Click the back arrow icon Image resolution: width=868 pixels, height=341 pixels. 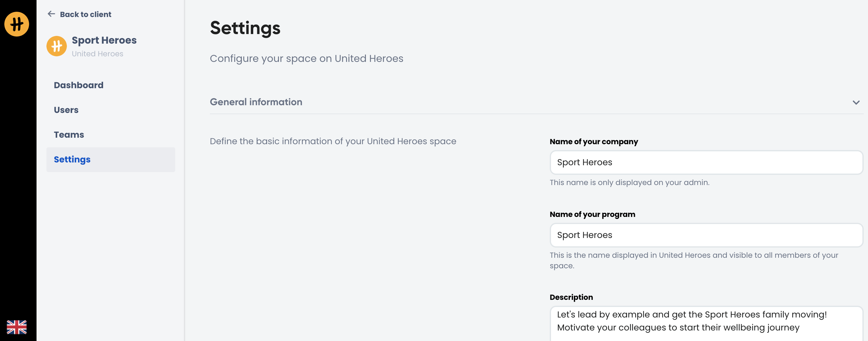tap(51, 14)
